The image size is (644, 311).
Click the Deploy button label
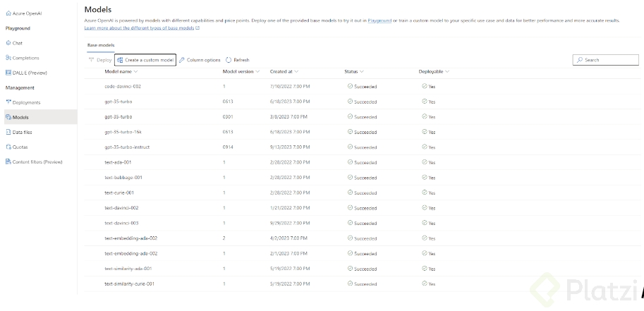coord(104,60)
